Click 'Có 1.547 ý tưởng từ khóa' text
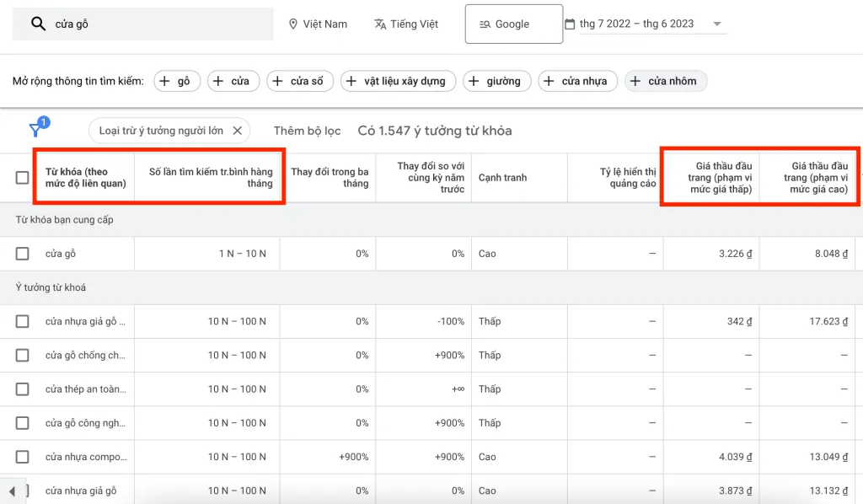 [435, 131]
